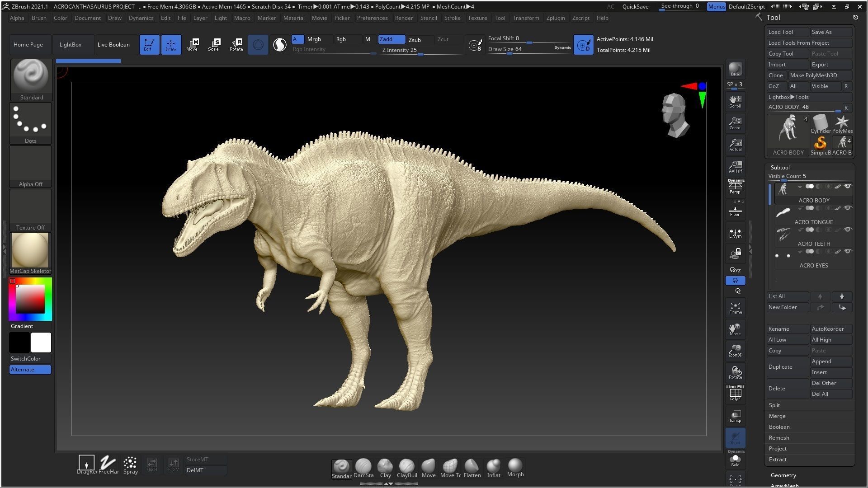
Task: Set canvas to Actual size
Action: coord(735,145)
